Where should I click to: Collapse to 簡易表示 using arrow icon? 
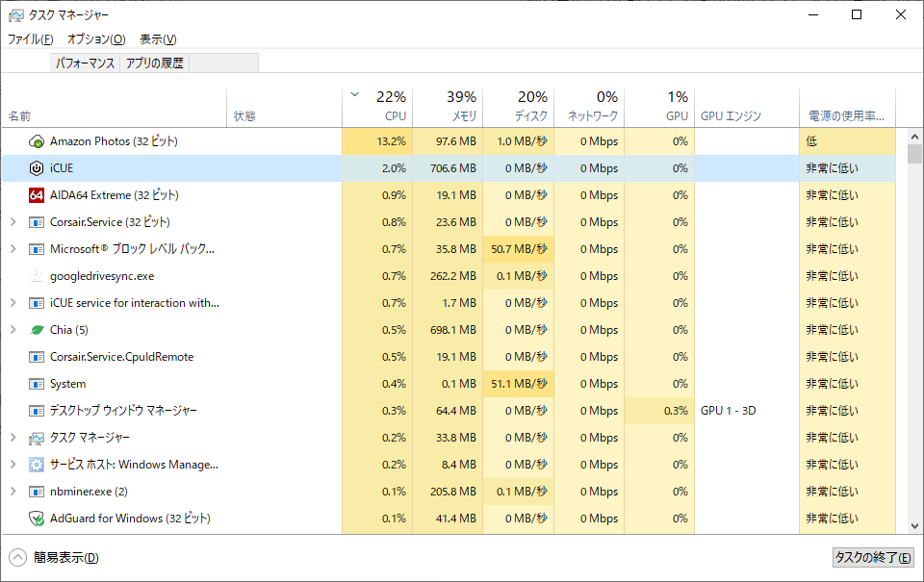(x=17, y=557)
